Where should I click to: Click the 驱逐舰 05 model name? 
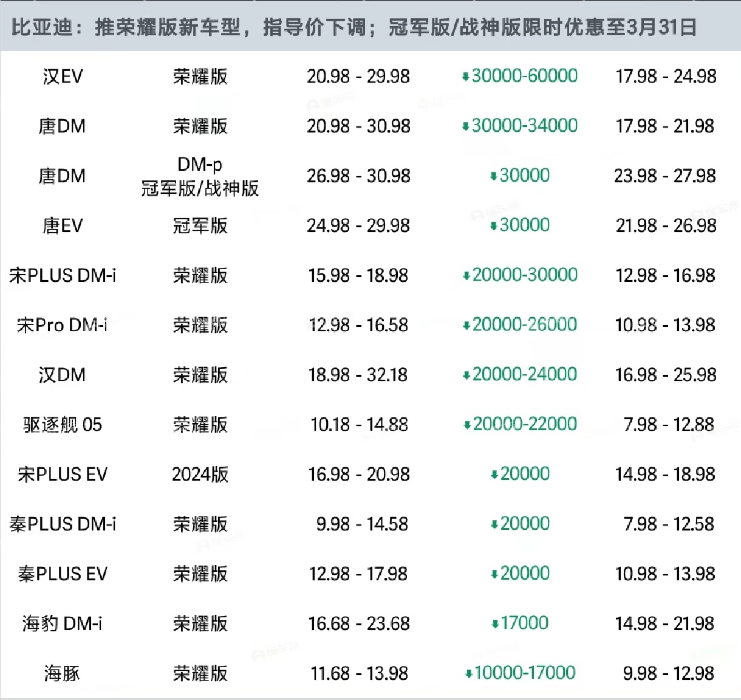[63, 425]
